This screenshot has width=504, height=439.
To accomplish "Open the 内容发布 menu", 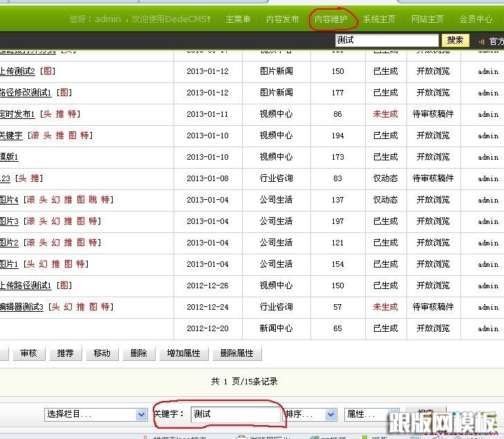I will [x=283, y=19].
